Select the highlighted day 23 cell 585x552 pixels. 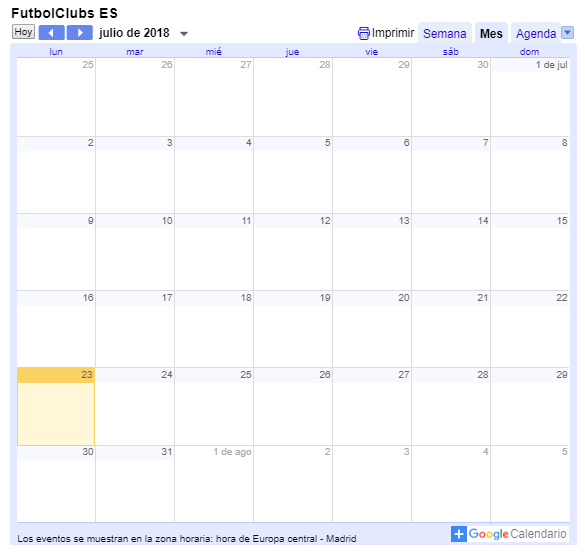(56, 407)
